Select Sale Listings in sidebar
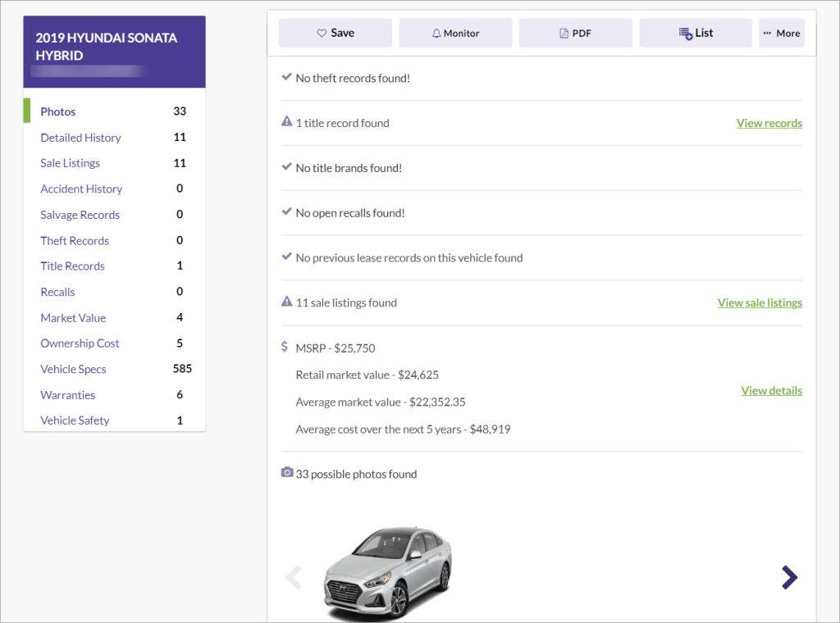This screenshot has width=840, height=623. [x=70, y=163]
